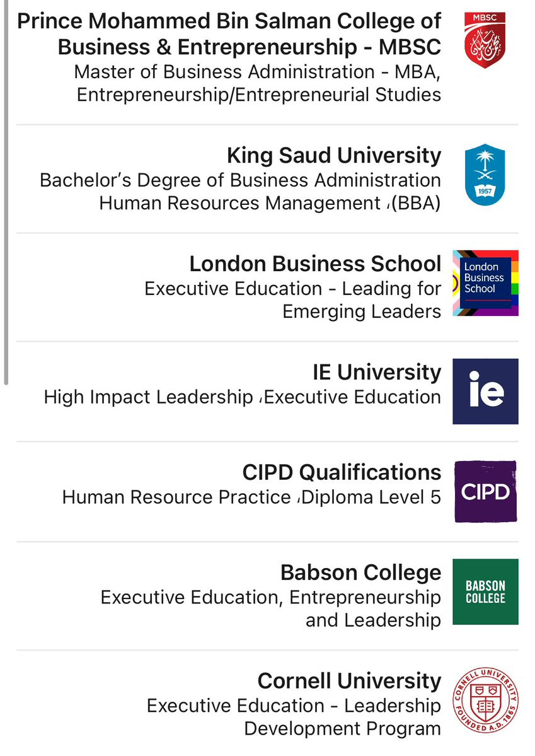
Task: Open the Cornell University seal icon
Action: [485, 700]
